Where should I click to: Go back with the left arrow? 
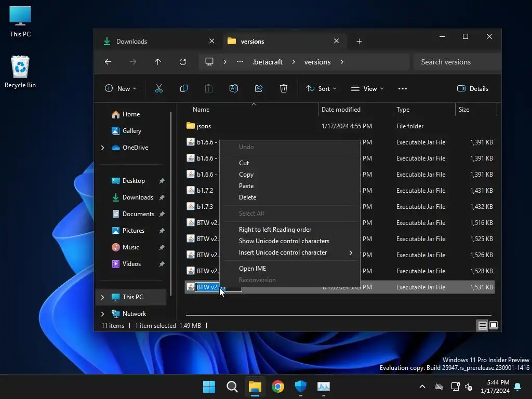coord(108,62)
